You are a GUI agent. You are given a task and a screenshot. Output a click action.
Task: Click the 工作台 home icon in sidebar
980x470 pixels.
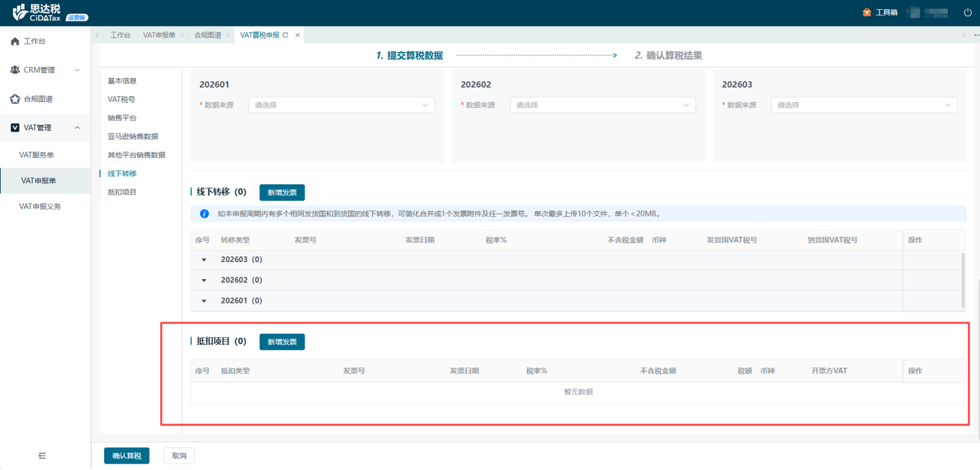[15, 41]
